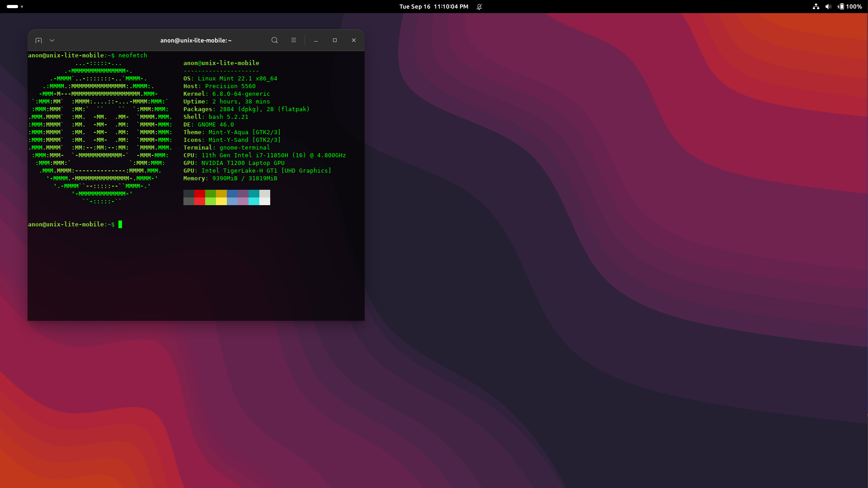Viewport: 868px width, 488px height.
Task: Click the Theme: Mint-Y-Aqua line
Action: point(232,132)
